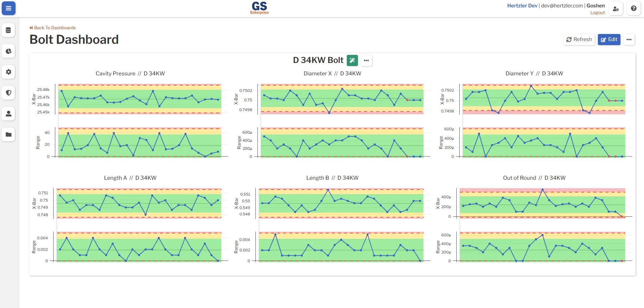Screen dimensions: 644x308
Task: Click the user settings icon in header
Action: click(616, 9)
